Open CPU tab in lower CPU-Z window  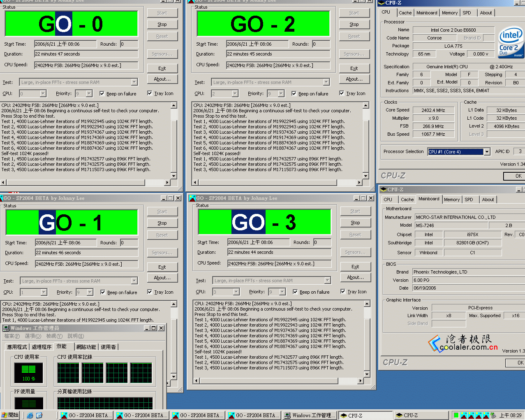pyautogui.click(x=388, y=200)
